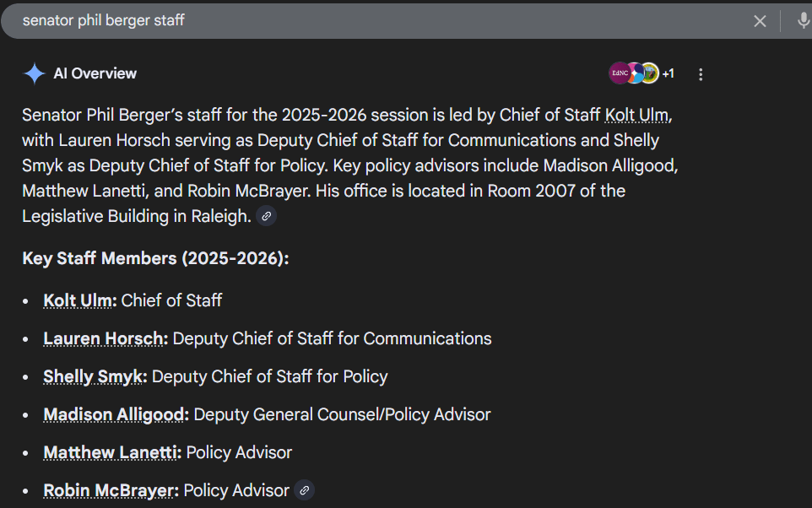Clear the search query with the X icon
This screenshot has height=508, width=812.
coord(760,21)
